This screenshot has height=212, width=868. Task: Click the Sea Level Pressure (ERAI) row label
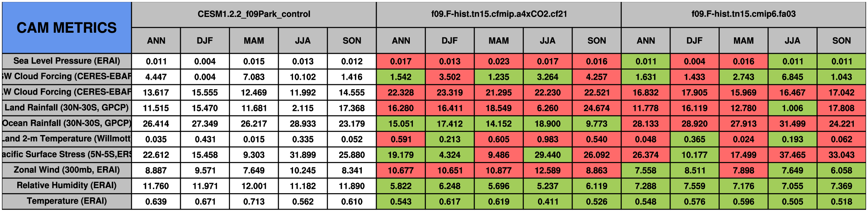66,61
